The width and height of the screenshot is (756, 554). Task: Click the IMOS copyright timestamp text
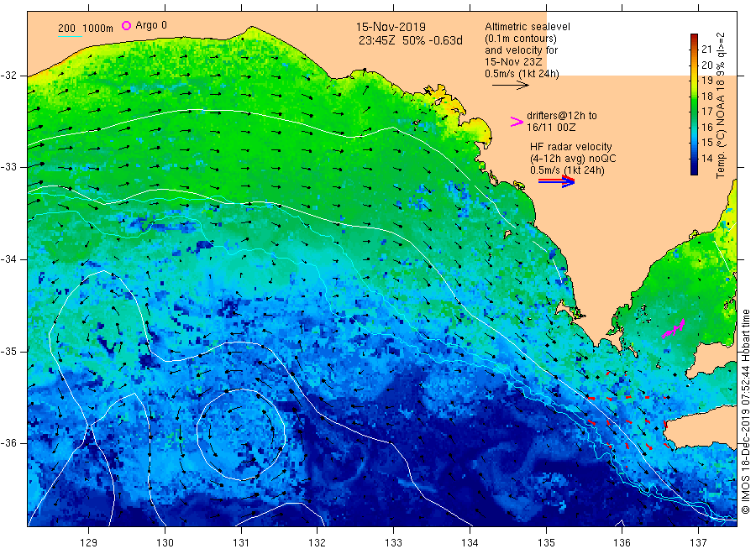[x=745, y=412]
